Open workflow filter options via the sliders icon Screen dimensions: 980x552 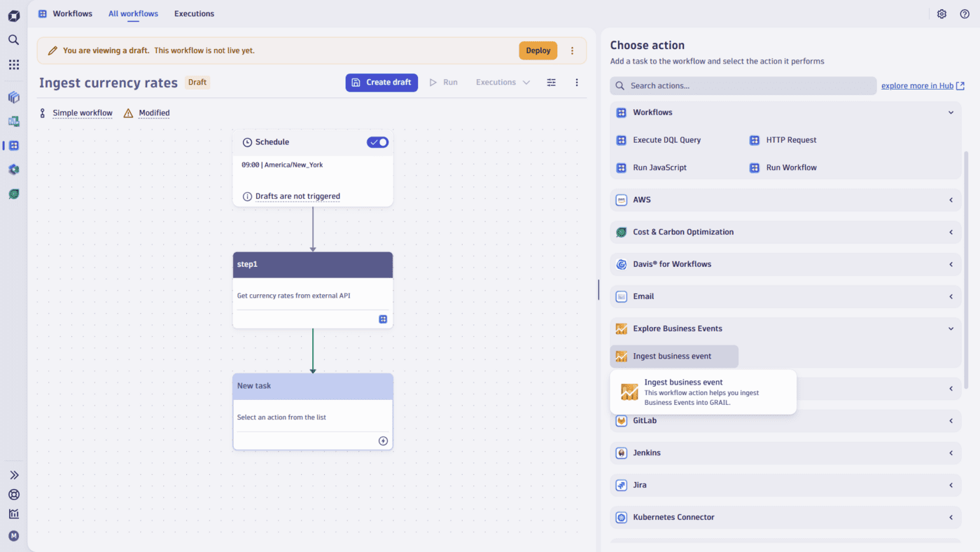coord(551,82)
